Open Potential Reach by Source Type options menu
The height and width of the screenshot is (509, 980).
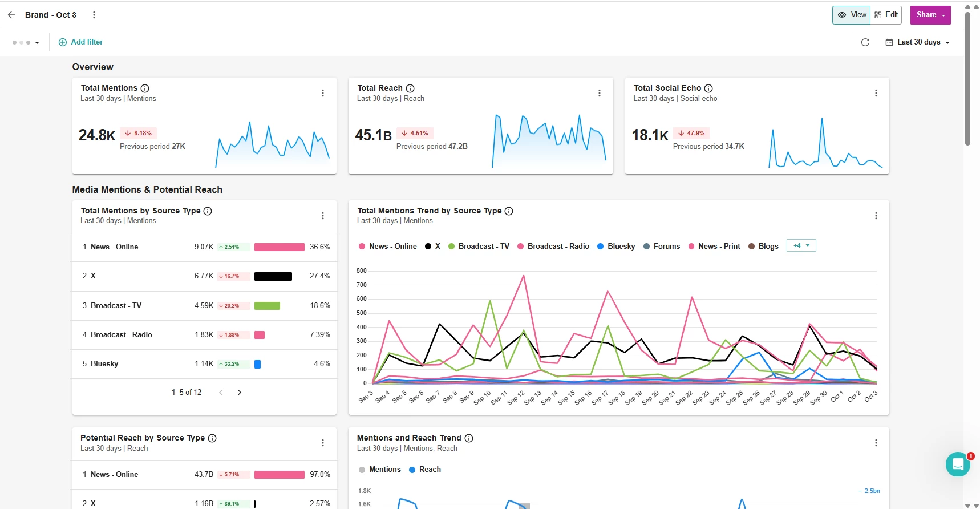click(x=323, y=443)
